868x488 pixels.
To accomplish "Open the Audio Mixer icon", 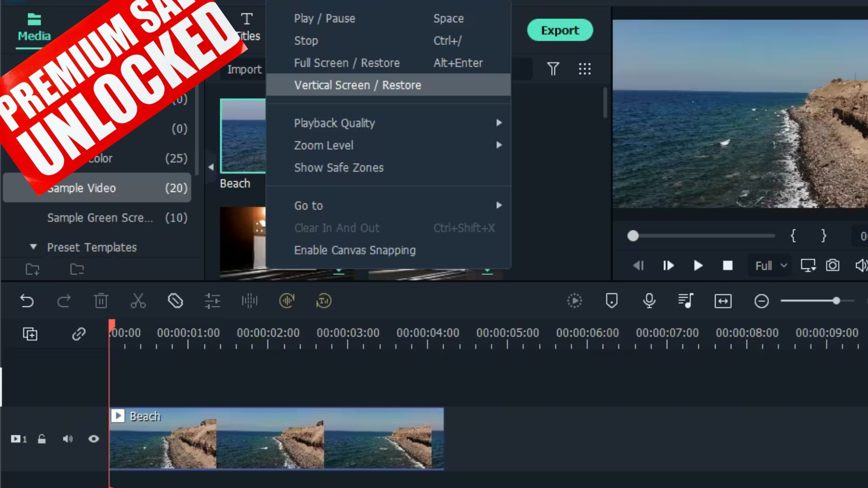I will [686, 300].
